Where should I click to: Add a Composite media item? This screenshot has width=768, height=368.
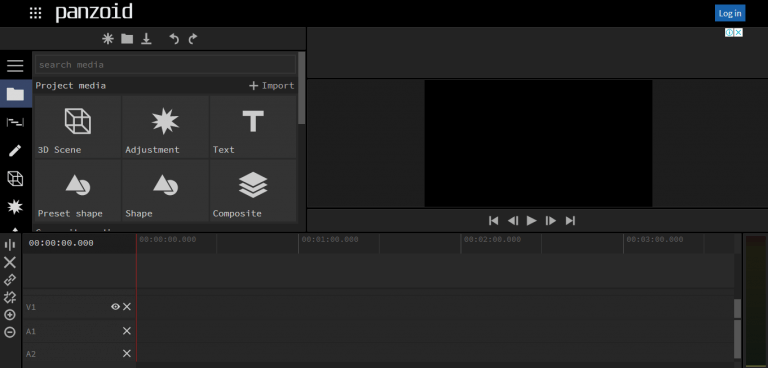(253, 190)
